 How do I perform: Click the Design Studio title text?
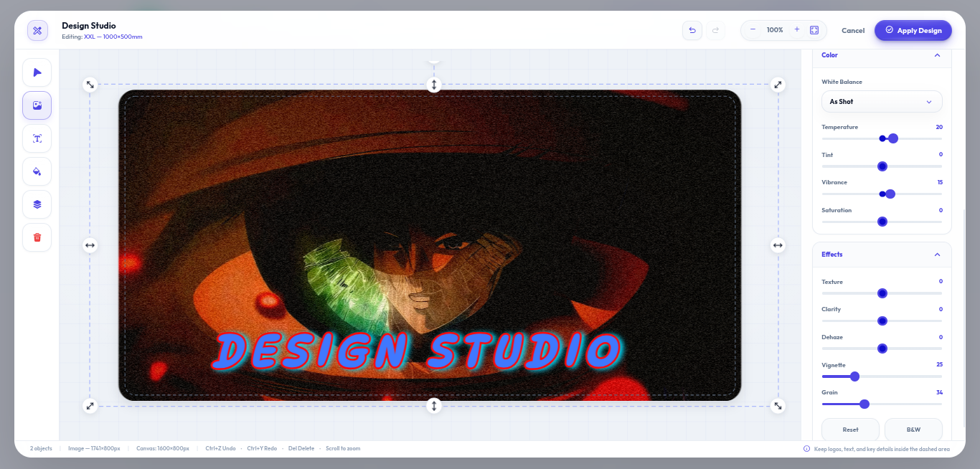pos(88,26)
